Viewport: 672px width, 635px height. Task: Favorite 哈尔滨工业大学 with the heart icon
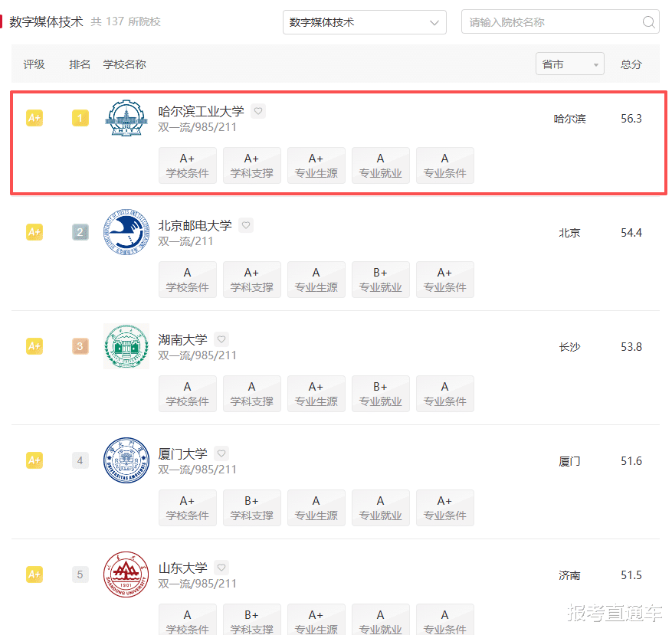(x=258, y=111)
